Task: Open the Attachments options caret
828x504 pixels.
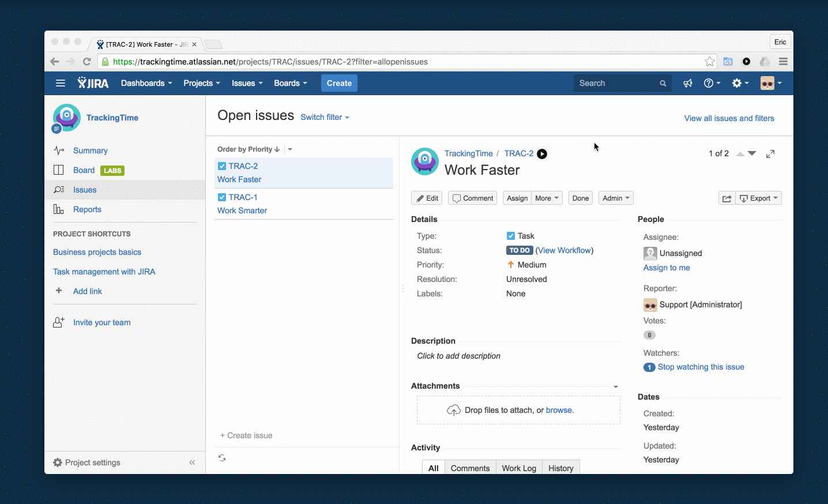Action: [x=616, y=387]
